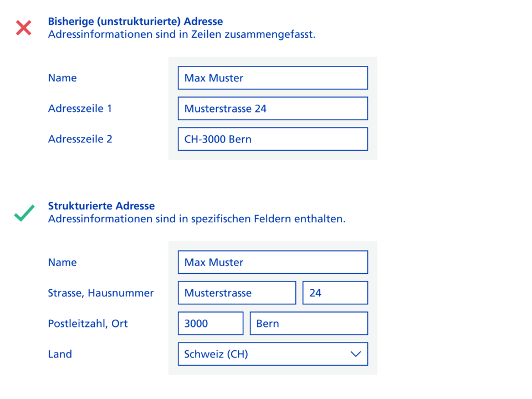Expand the Land dropdown chevron arrow
The height and width of the screenshot is (399, 532).
tap(356, 354)
